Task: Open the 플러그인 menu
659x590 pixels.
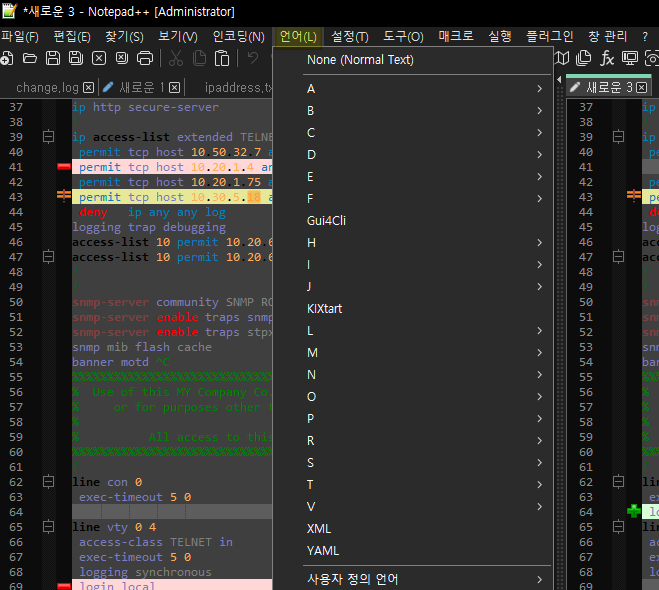Action: [550, 37]
